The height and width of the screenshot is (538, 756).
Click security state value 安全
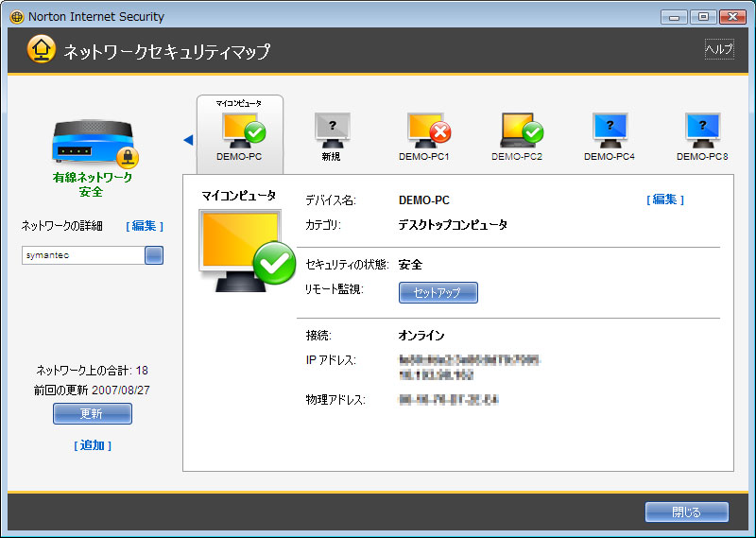410,265
